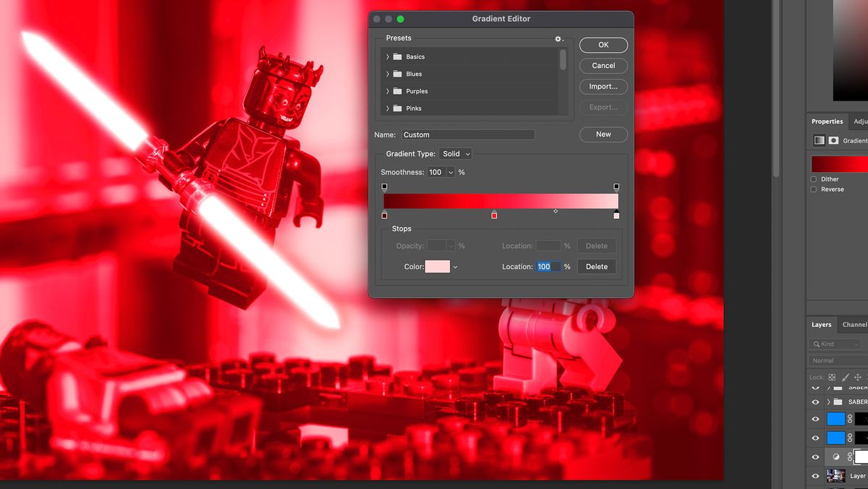Enable the Reverse checkbox
The width and height of the screenshot is (868, 489).
coord(813,189)
